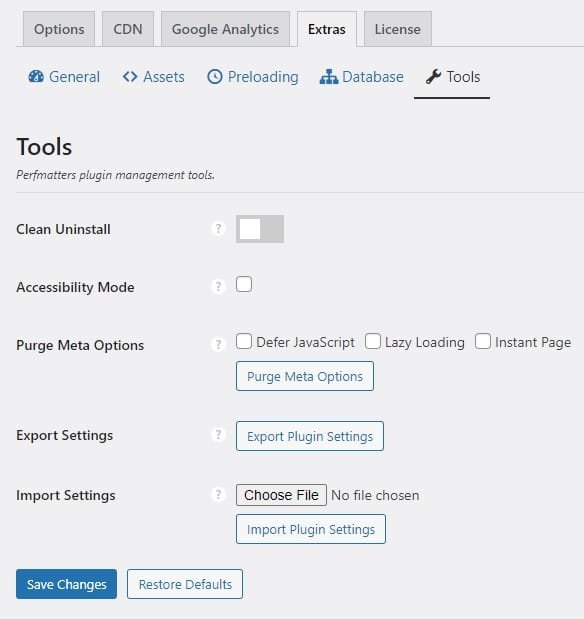
Task: Click the 'No file chosen' text
Action: [x=375, y=495]
